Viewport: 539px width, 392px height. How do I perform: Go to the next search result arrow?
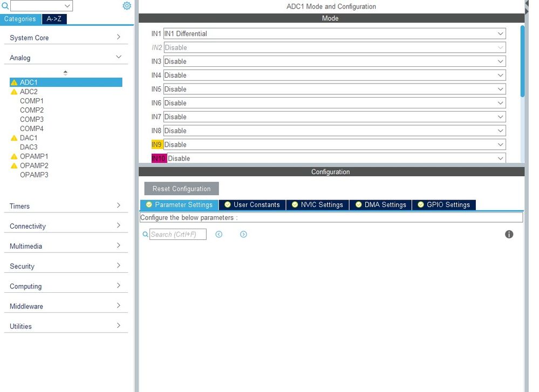pos(243,235)
